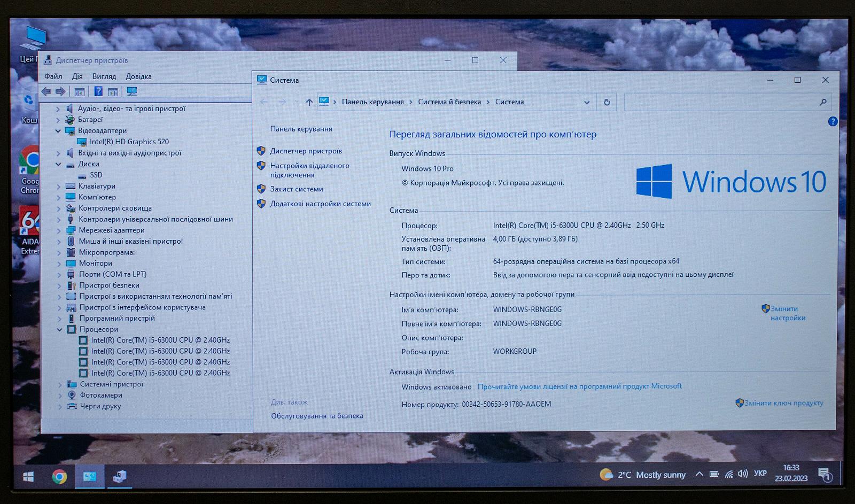Show hidden tray icons chevron

pyautogui.click(x=699, y=474)
